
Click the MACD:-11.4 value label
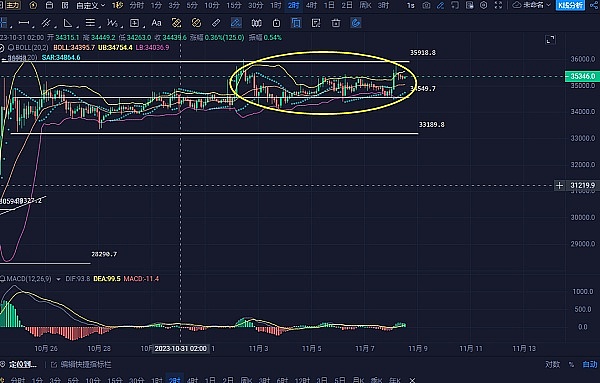click(141, 279)
